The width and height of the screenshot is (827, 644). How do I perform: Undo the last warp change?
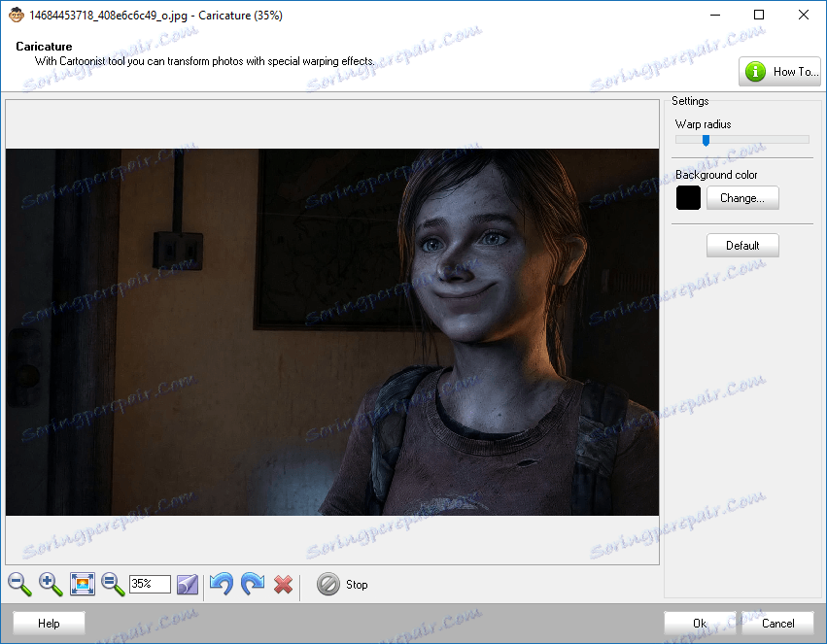(x=222, y=584)
